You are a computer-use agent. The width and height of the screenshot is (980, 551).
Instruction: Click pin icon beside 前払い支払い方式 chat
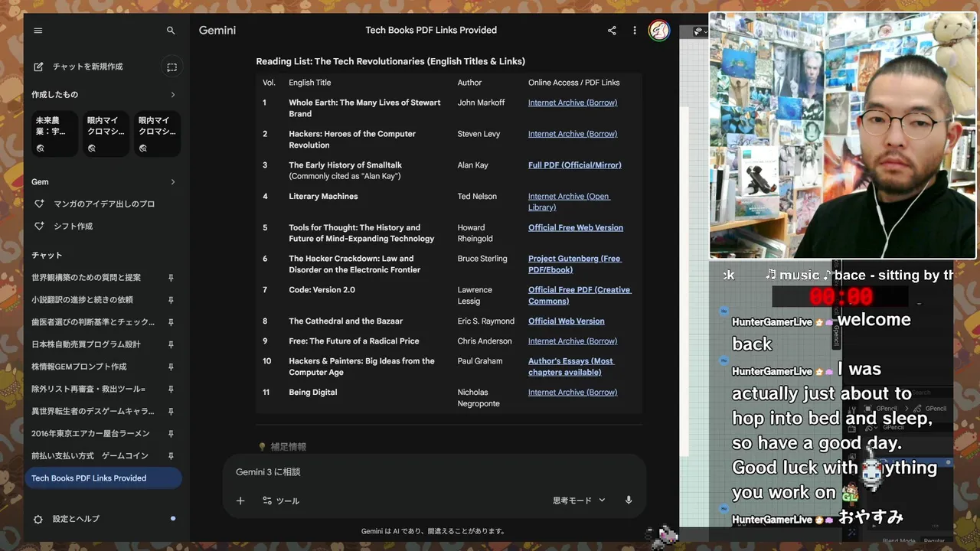(171, 455)
